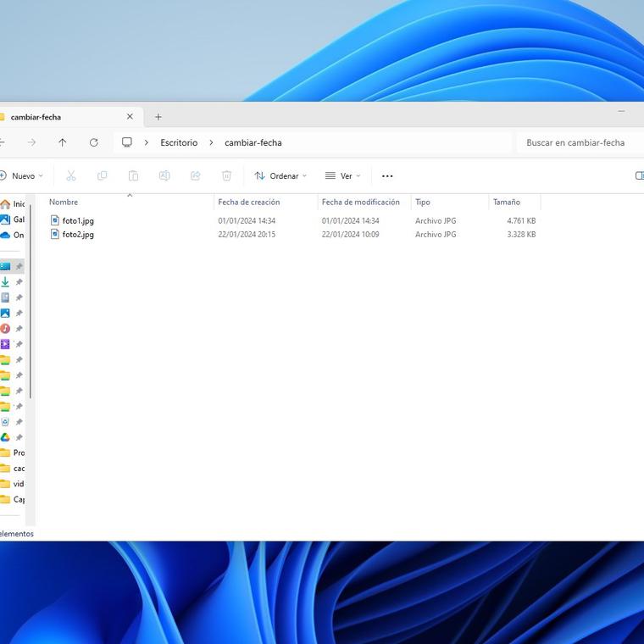Image resolution: width=644 pixels, height=644 pixels.
Task: Add a new tab with the plus button
Action: pyautogui.click(x=158, y=117)
